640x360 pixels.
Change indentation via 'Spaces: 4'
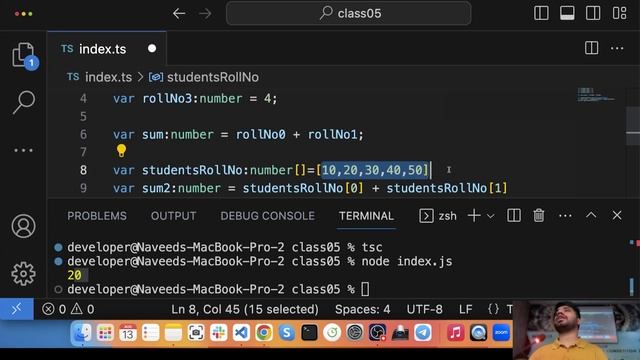[x=362, y=309]
